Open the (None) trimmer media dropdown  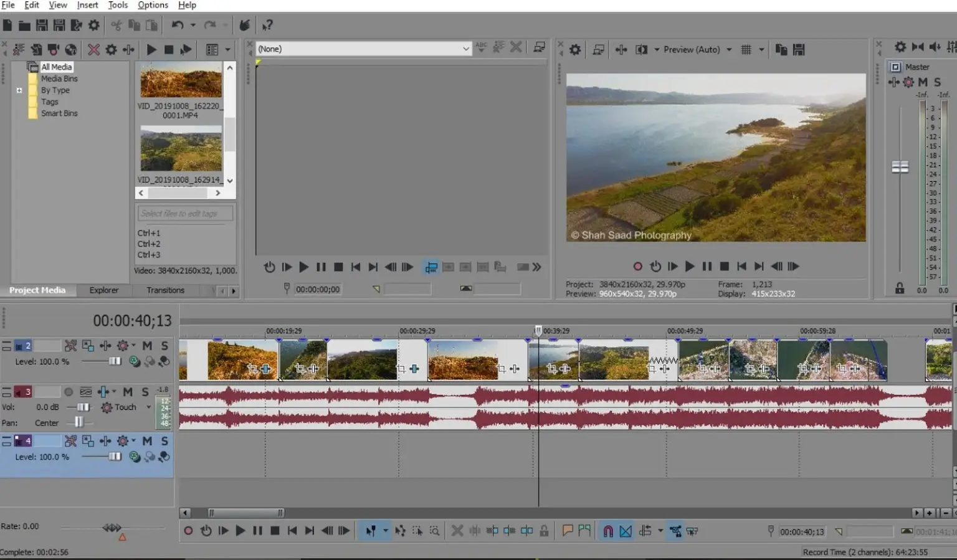(x=465, y=49)
